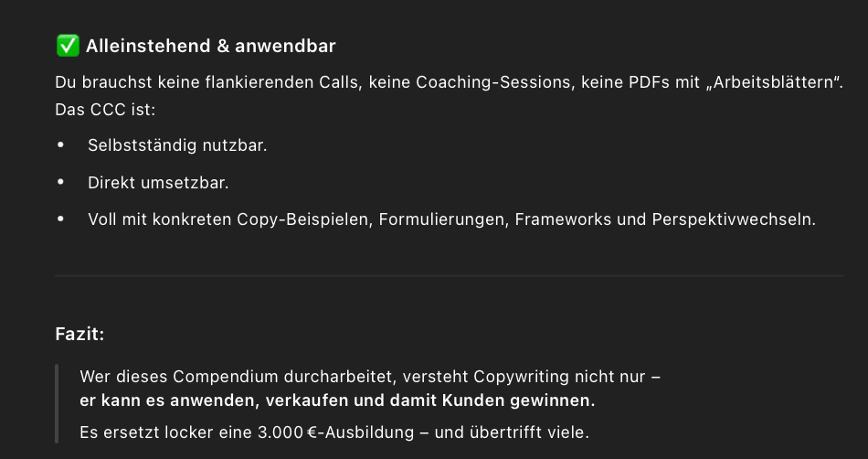Click the 'Fazit:' heading
The height and width of the screenshot is (459, 868).
tap(79, 335)
